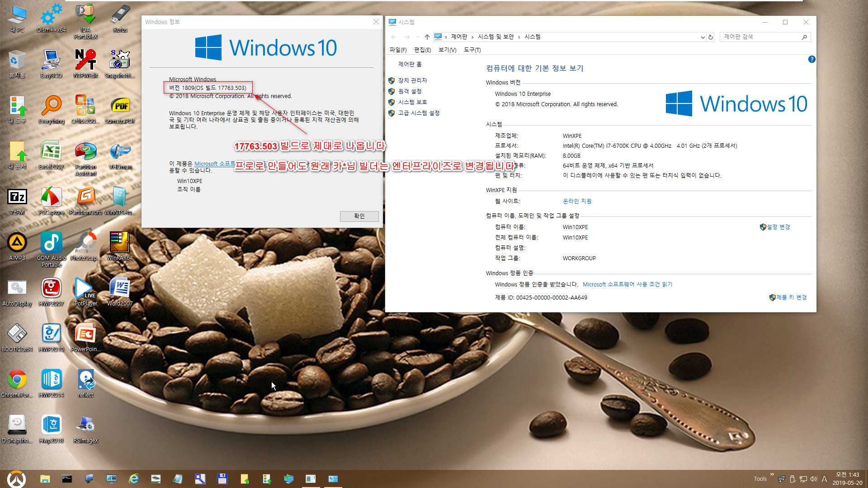Launch SumatraPDF from the desktop
868x488 pixels.
click(120, 109)
